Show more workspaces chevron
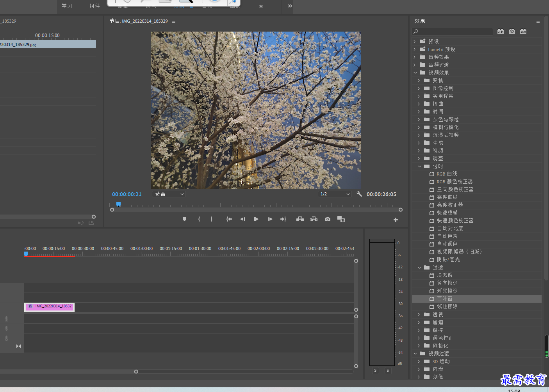Image resolution: width=549 pixels, height=392 pixels. tap(290, 6)
